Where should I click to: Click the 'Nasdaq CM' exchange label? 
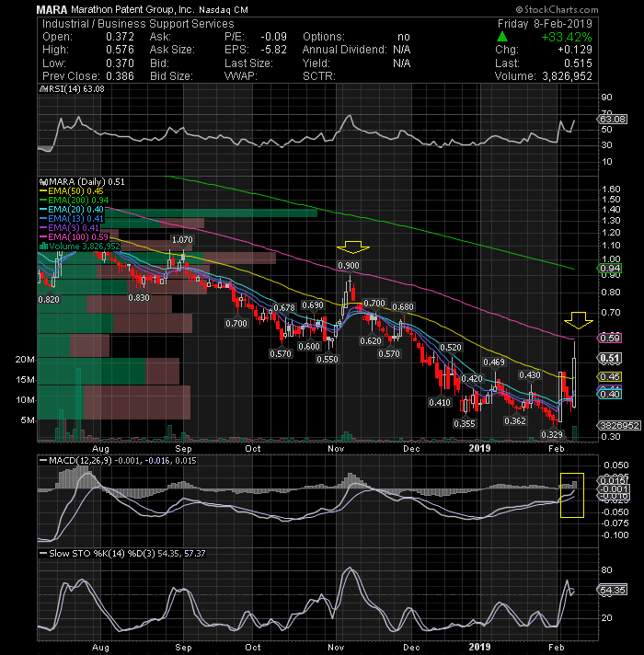[x=224, y=9]
